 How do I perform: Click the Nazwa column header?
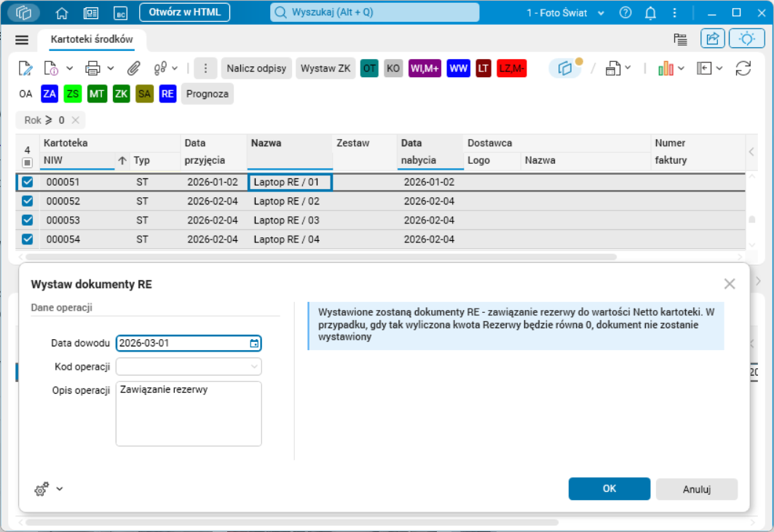pyautogui.click(x=290, y=151)
